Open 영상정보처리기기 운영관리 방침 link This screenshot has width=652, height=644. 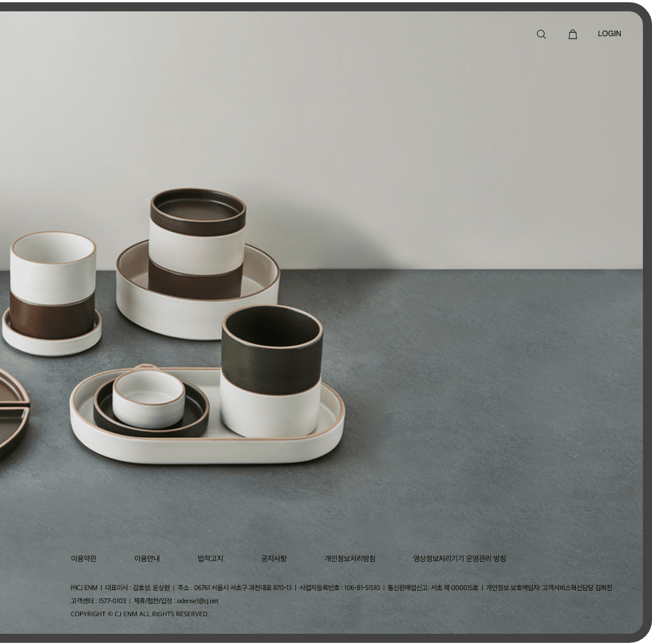coord(459,558)
